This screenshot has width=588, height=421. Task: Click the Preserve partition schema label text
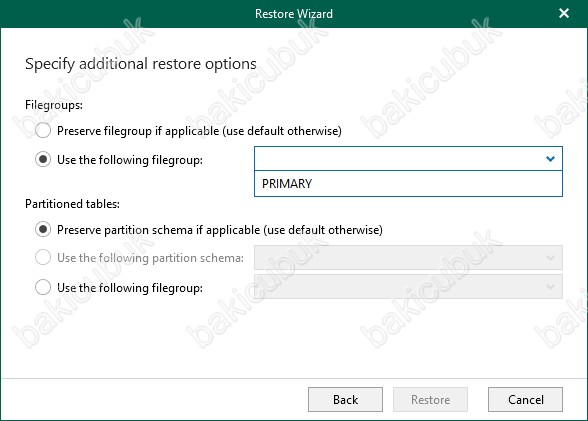(x=220, y=229)
